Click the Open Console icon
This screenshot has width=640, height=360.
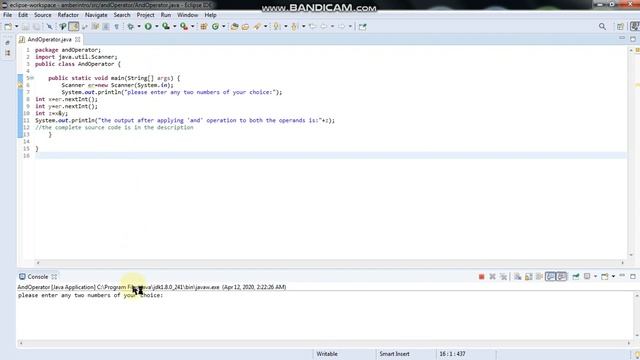(x=604, y=277)
